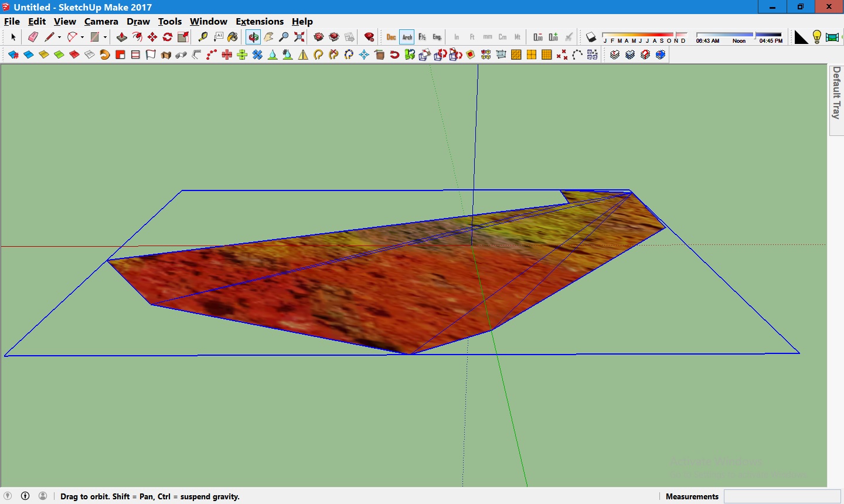The width and height of the screenshot is (844, 504).
Task: Open the View menu
Action: tap(65, 21)
